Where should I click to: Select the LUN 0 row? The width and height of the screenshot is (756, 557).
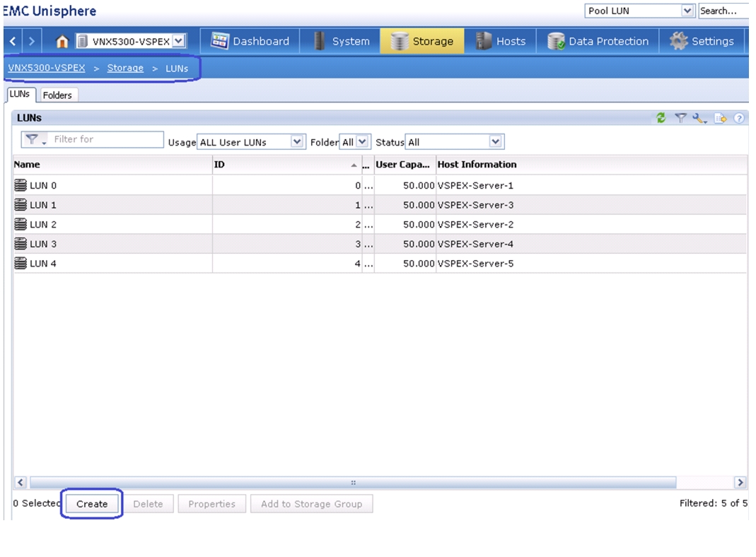click(x=380, y=185)
